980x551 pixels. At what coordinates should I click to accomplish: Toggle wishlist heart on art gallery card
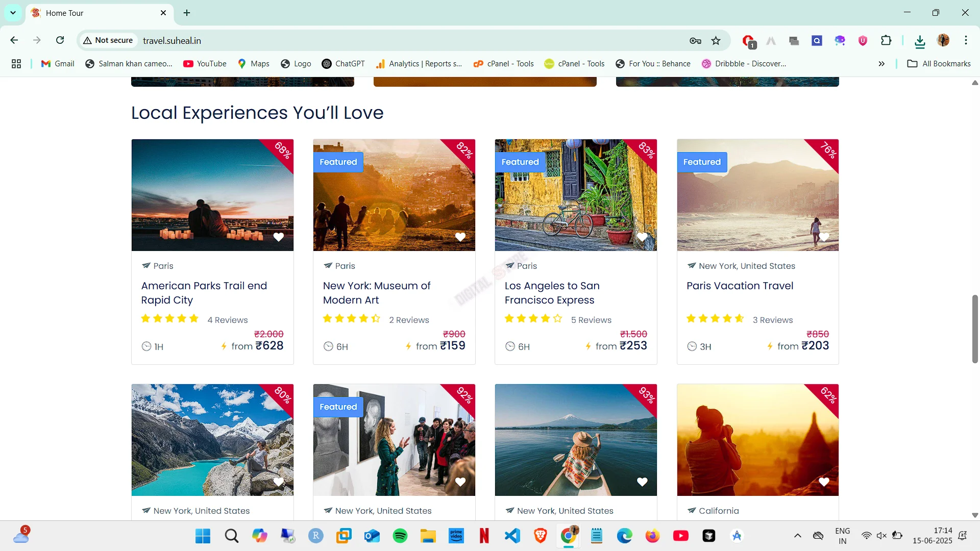pyautogui.click(x=460, y=482)
